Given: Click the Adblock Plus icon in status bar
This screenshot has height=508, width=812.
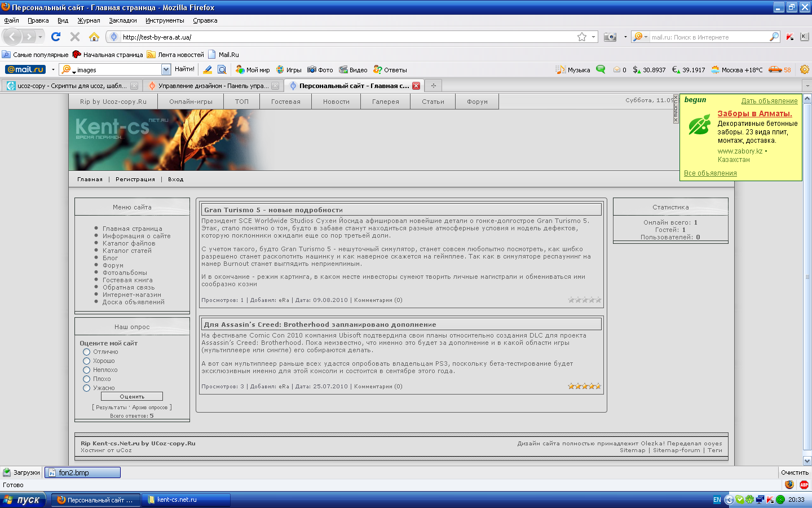Looking at the screenshot, I should point(804,485).
